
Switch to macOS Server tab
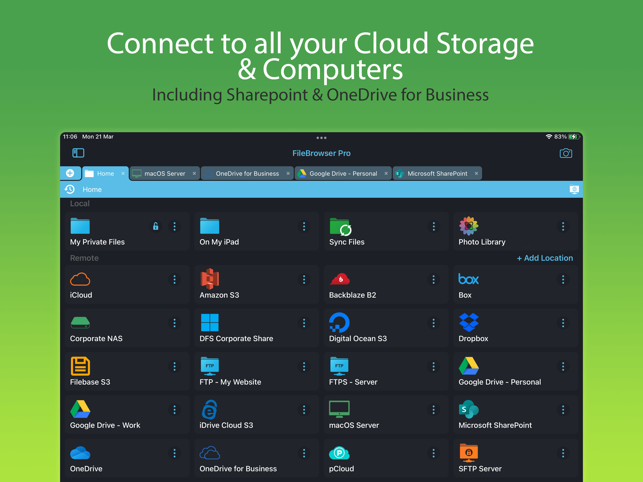point(165,174)
